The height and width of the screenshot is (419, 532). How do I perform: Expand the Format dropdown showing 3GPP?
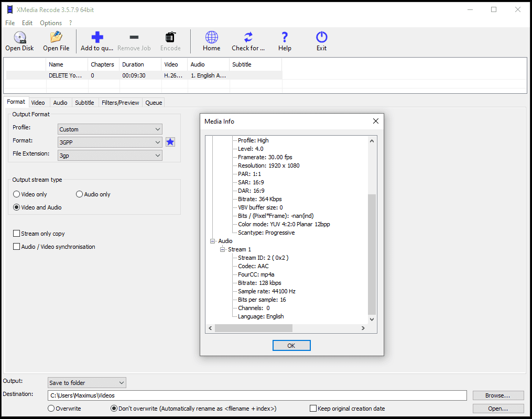pos(110,142)
